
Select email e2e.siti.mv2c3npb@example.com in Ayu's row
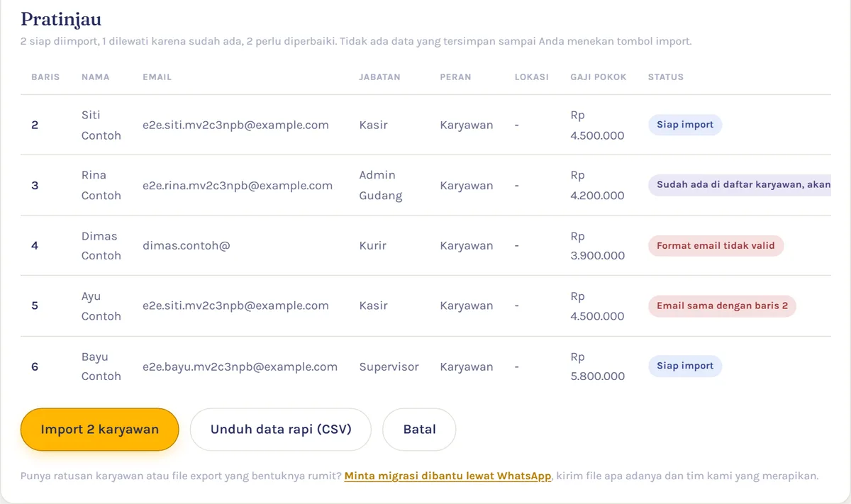[235, 306]
